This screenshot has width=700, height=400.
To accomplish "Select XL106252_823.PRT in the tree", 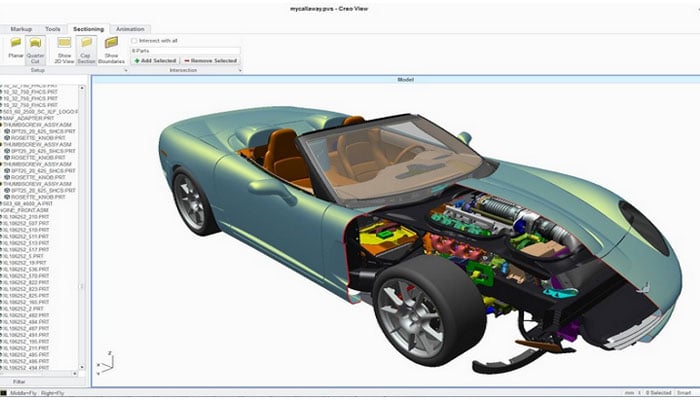I will [x=26, y=289].
